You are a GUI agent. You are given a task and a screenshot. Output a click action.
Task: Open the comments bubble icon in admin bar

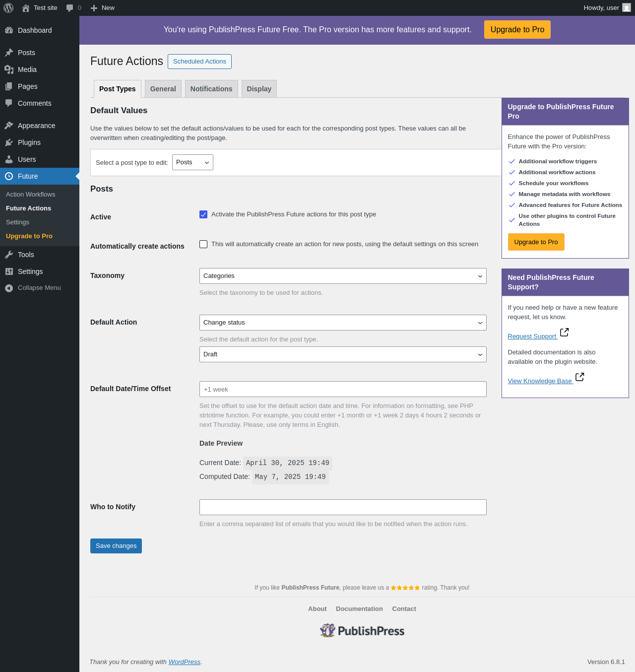click(x=70, y=8)
